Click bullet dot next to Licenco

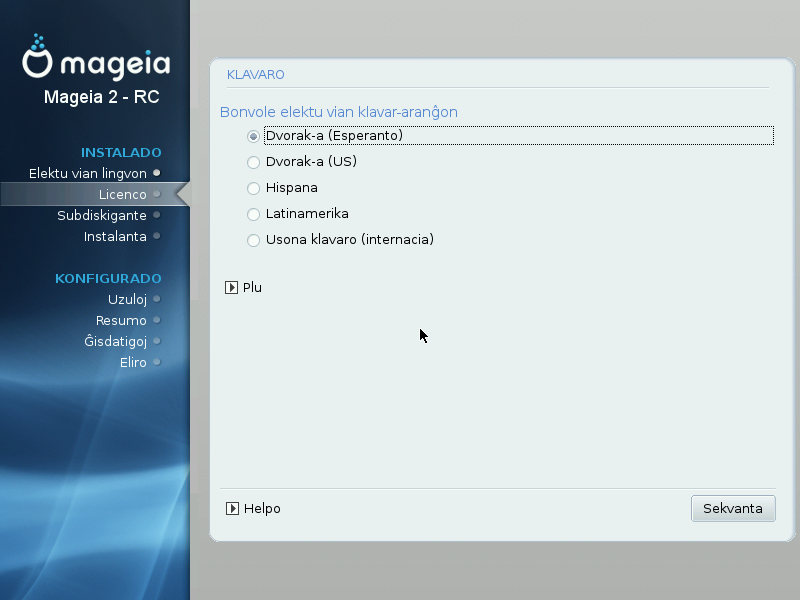[157, 194]
